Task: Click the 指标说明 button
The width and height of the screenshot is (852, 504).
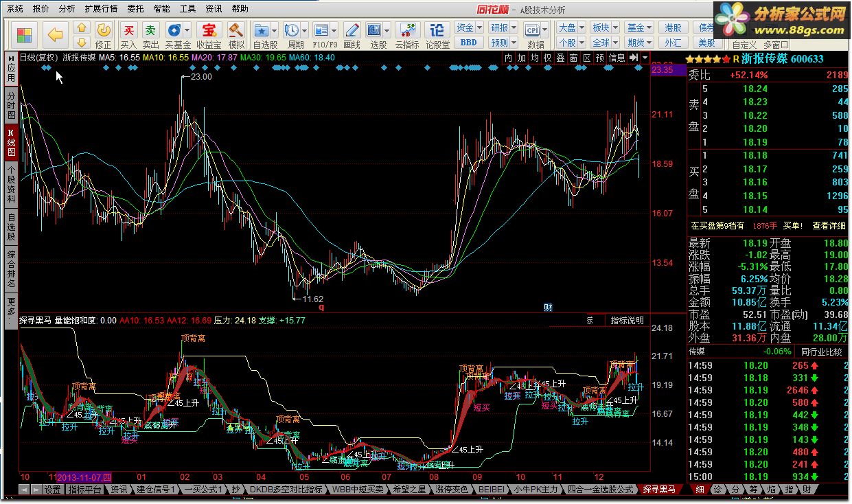Action: pyautogui.click(x=627, y=321)
